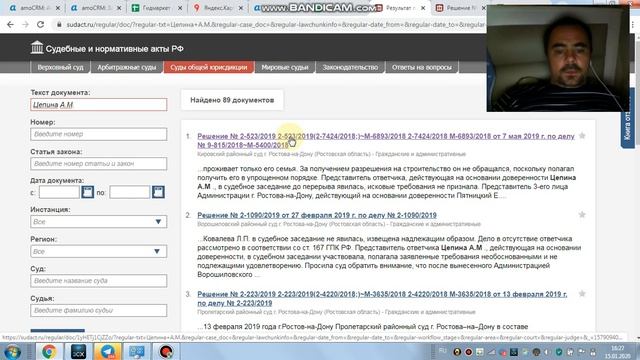Click the address bar lock icon
Image resolution: width=640 pixels, height=360 pixels.
pos(59,24)
